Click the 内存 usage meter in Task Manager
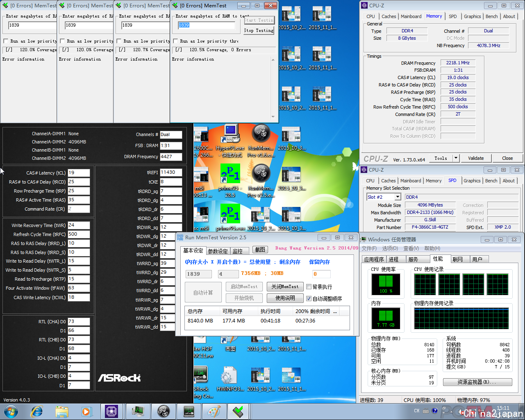 [x=385, y=318]
